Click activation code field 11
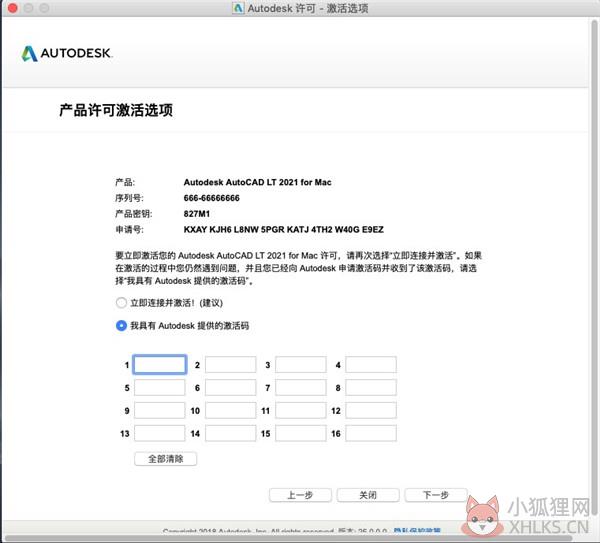This screenshot has width=600, height=543. 301,411
